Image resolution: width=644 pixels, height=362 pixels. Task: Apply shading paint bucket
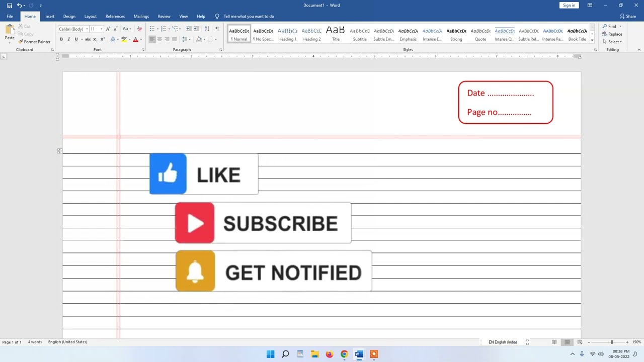coord(199,39)
